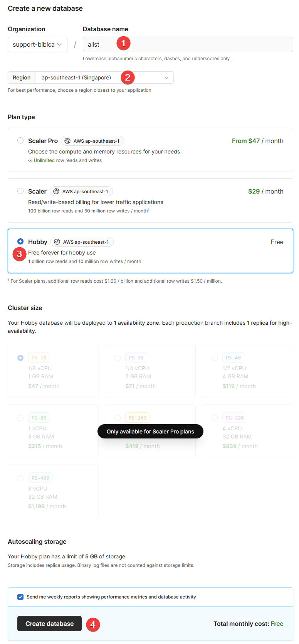This screenshot has height=644, width=299.
Task: Click globe icon in Hobby plan badge
Action: pos(57,242)
